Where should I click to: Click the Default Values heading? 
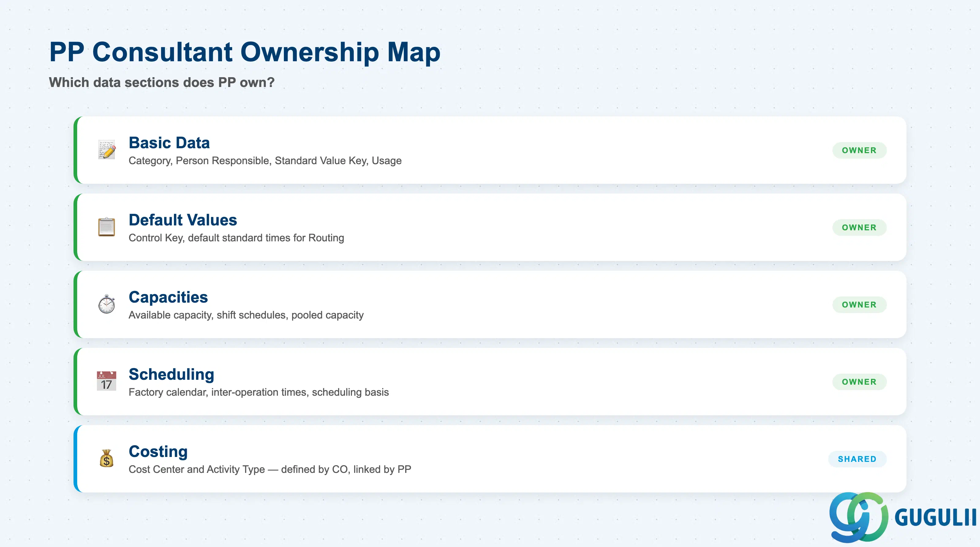tap(183, 220)
